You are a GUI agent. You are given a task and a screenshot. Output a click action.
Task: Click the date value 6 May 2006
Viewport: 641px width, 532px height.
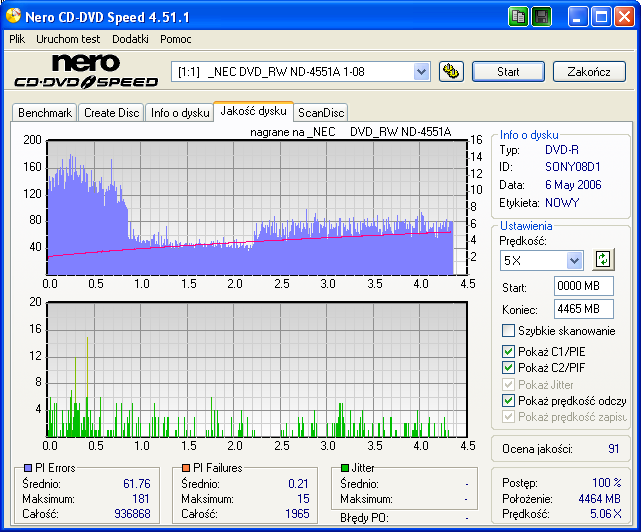tap(573, 185)
